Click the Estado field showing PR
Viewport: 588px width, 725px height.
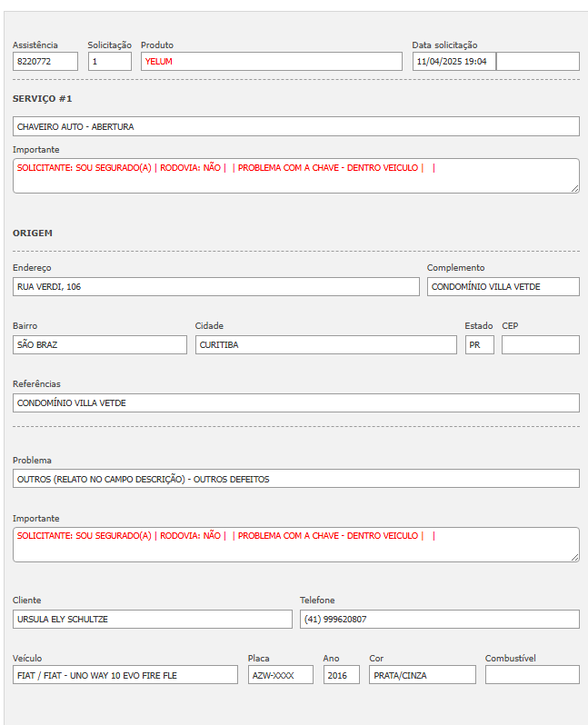coord(479,345)
